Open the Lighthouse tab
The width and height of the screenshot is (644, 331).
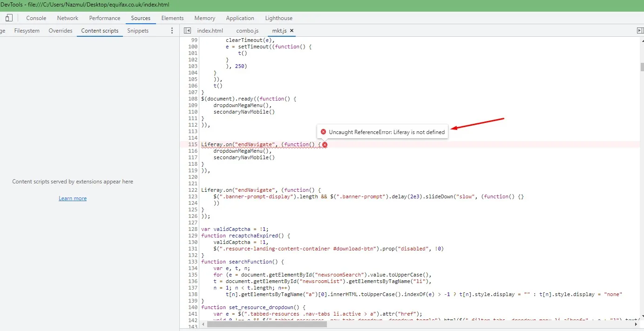(279, 18)
